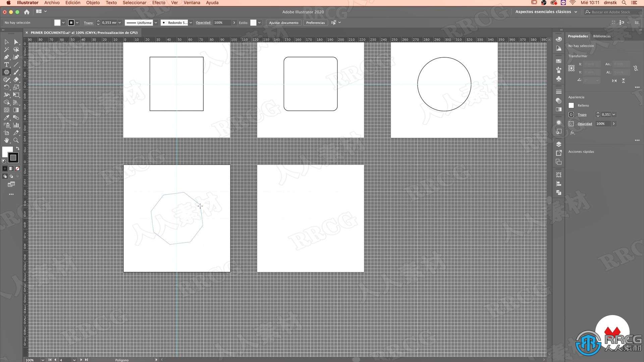Flip horizontally in Transformar section
Screen dimensions: 644x362
[x=614, y=81]
